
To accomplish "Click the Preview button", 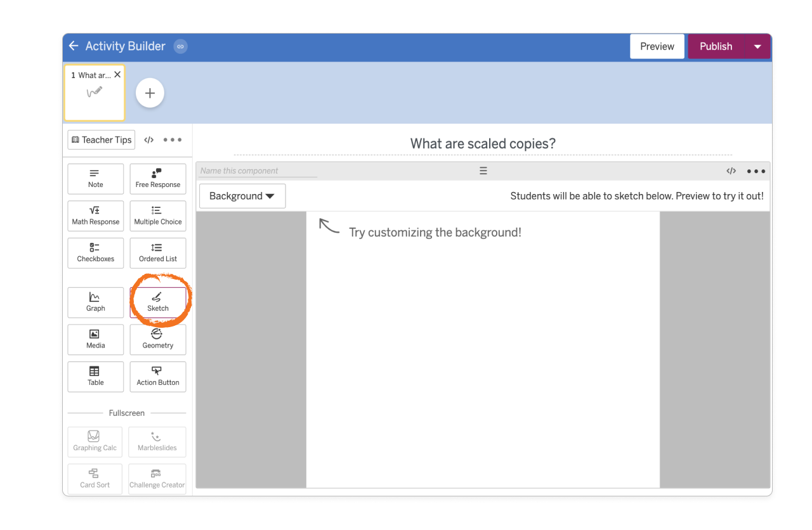I will tap(657, 46).
